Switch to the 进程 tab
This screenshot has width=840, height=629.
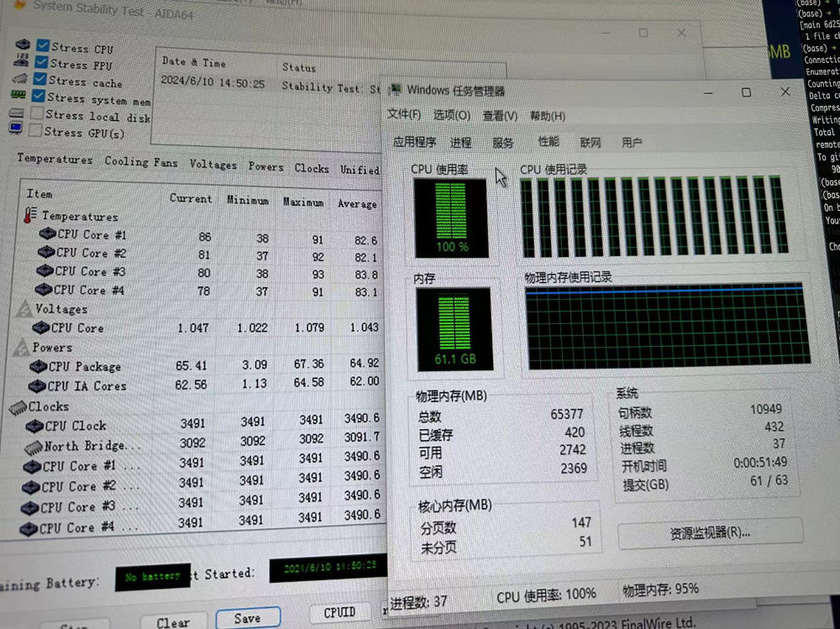pos(460,143)
